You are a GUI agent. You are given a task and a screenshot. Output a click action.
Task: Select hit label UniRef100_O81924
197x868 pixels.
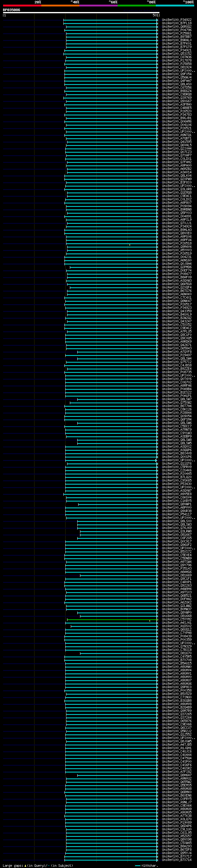[177, 67]
